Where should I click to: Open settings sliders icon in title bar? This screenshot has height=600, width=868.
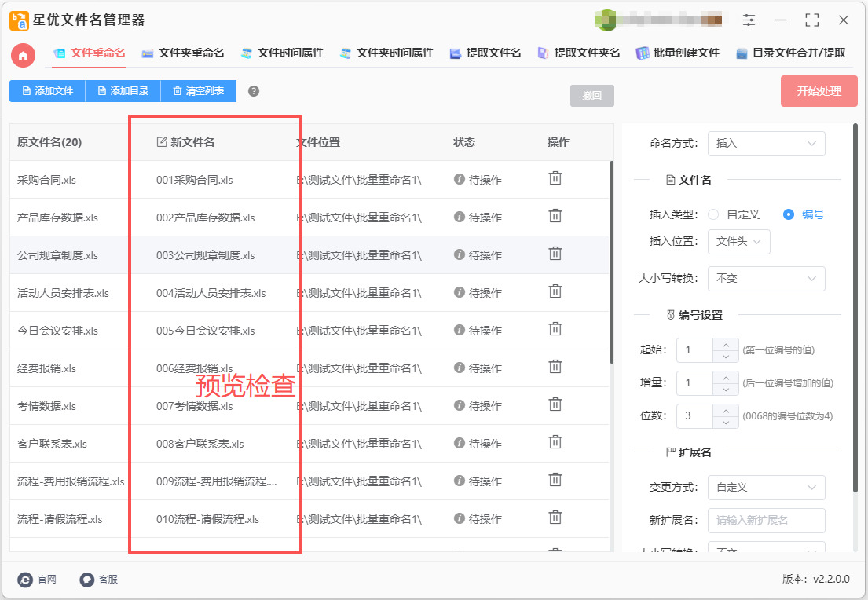(749, 20)
